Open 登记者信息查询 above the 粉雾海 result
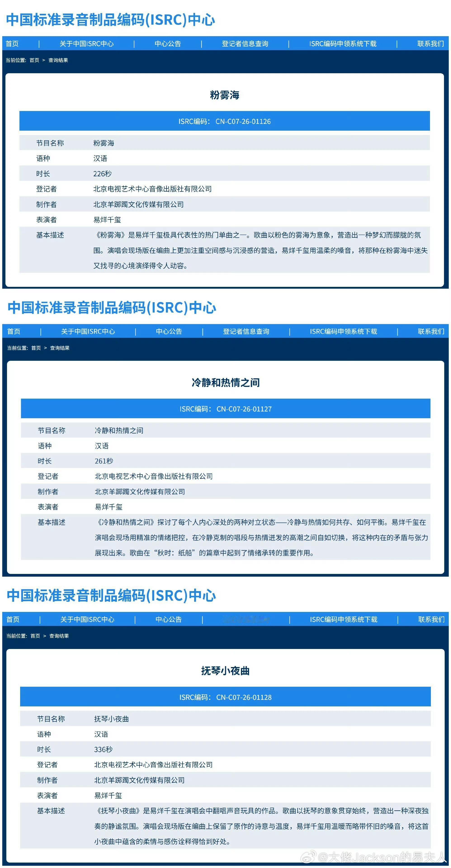This screenshot has width=451, height=868. (x=245, y=44)
